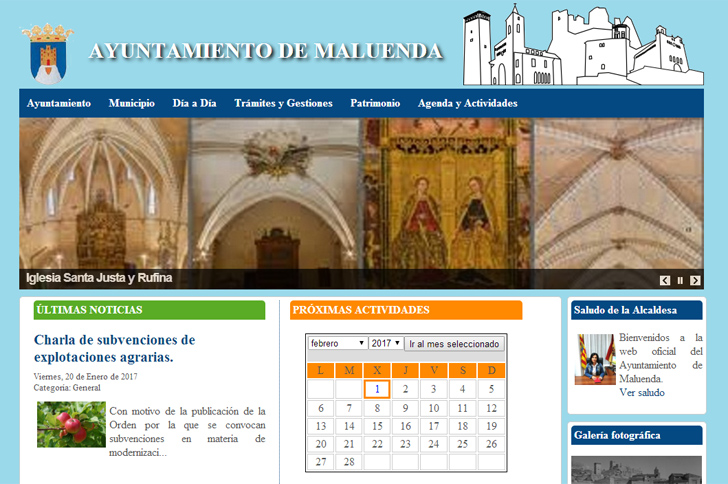Image resolution: width=728 pixels, height=484 pixels.
Task: Click the Maluenda coat of arms logo
Action: coord(47,54)
